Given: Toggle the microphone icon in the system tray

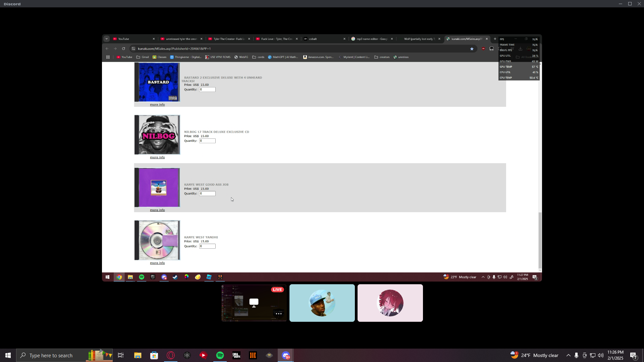Looking at the screenshot, I should point(576,355).
